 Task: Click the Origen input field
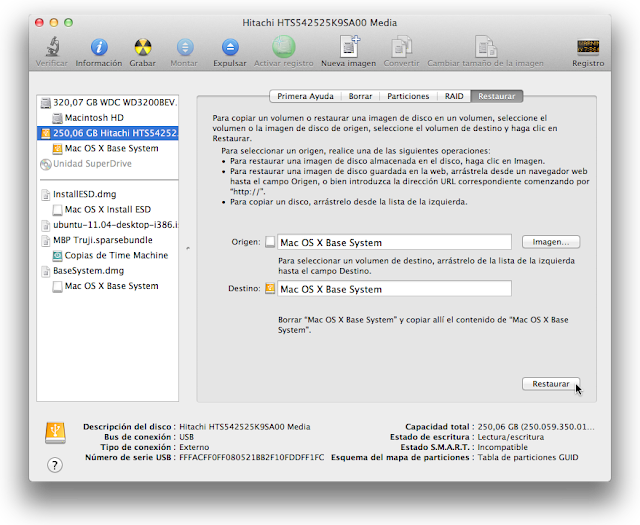click(394, 242)
